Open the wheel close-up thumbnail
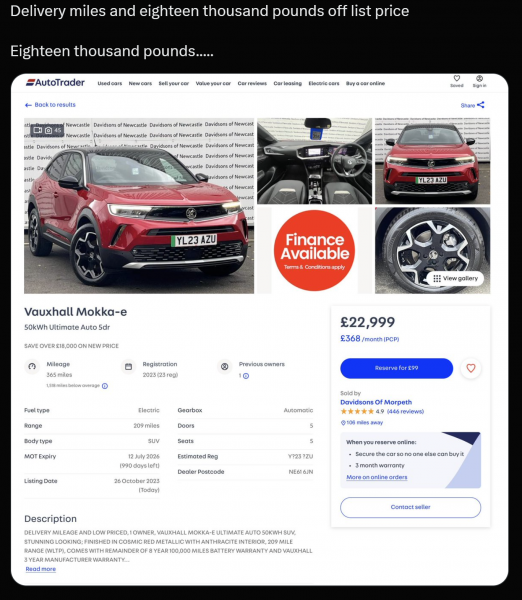The image size is (522, 600). click(432, 250)
